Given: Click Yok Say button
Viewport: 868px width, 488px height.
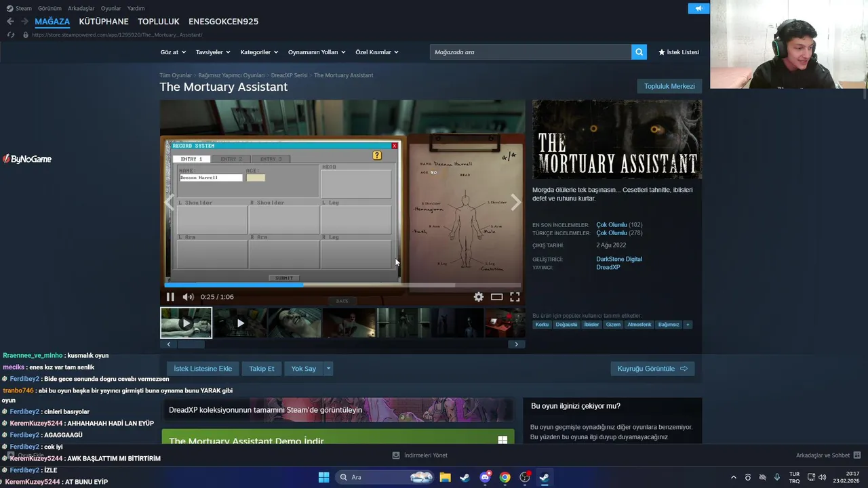Looking at the screenshot, I should coord(304,369).
